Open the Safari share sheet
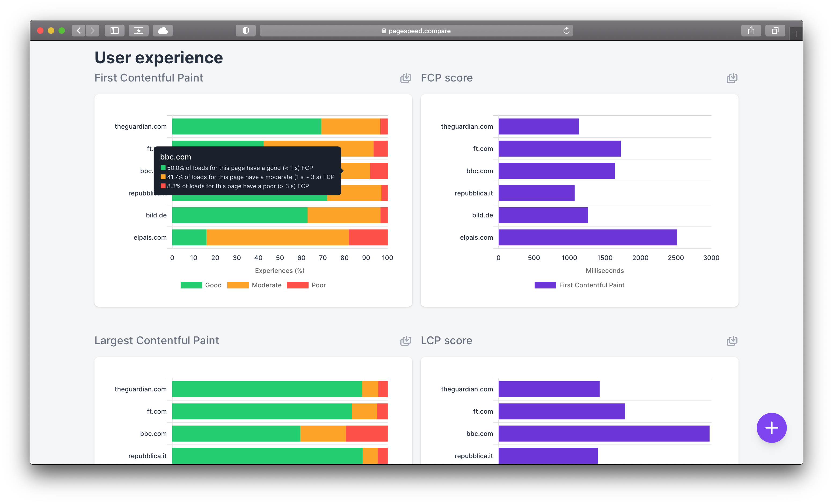 click(751, 30)
